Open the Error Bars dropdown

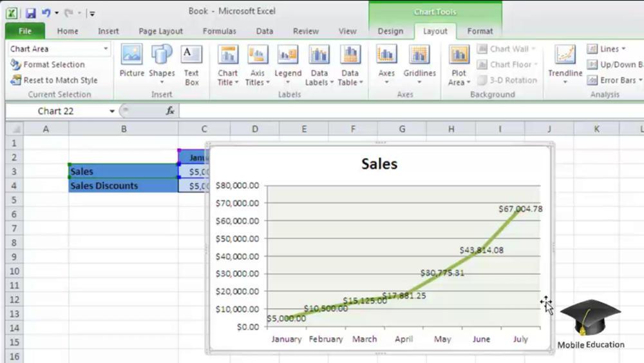pos(614,80)
